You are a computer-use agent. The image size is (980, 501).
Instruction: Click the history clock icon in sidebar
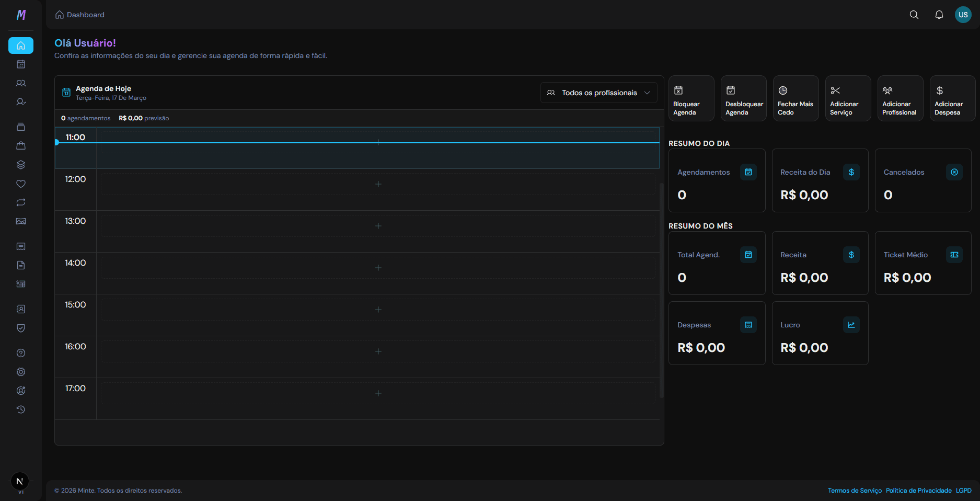pos(21,409)
